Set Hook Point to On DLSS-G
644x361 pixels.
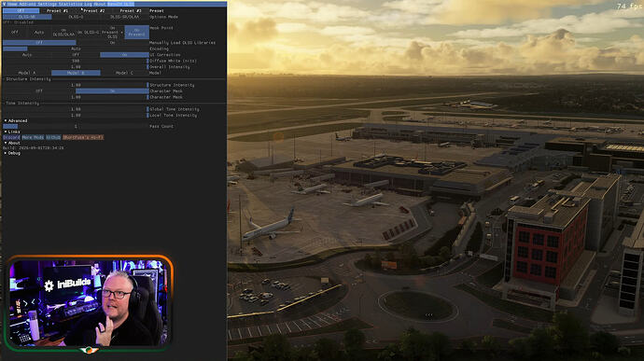point(88,32)
